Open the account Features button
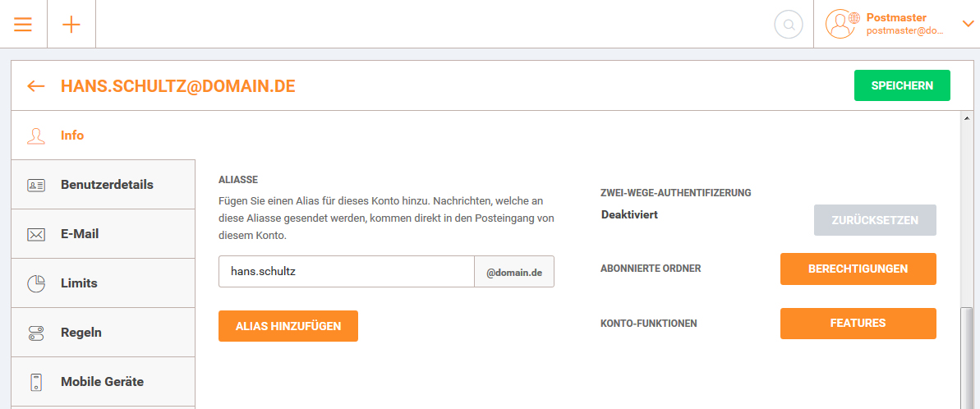Viewport: 980px width, 409px height. coord(858,324)
